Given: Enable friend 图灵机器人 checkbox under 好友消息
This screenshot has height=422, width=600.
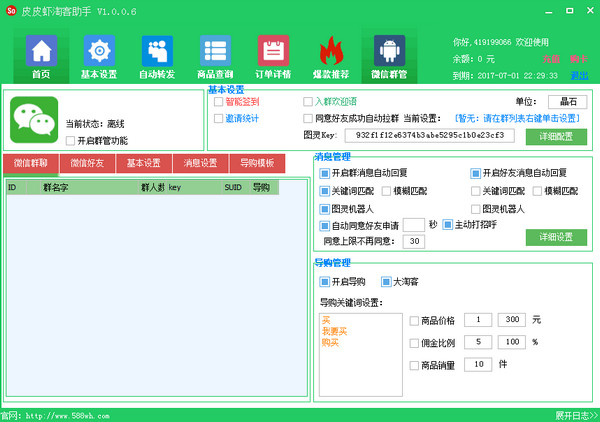Looking at the screenshot, I should 475,209.
